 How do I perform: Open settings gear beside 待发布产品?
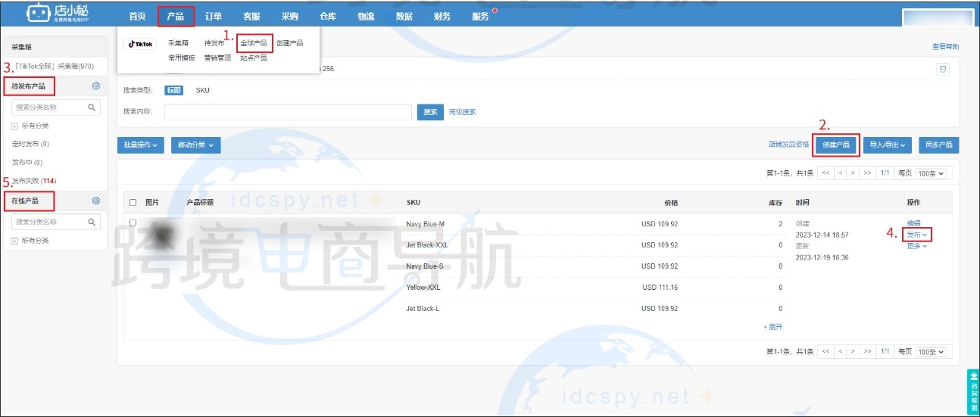(x=96, y=86)
